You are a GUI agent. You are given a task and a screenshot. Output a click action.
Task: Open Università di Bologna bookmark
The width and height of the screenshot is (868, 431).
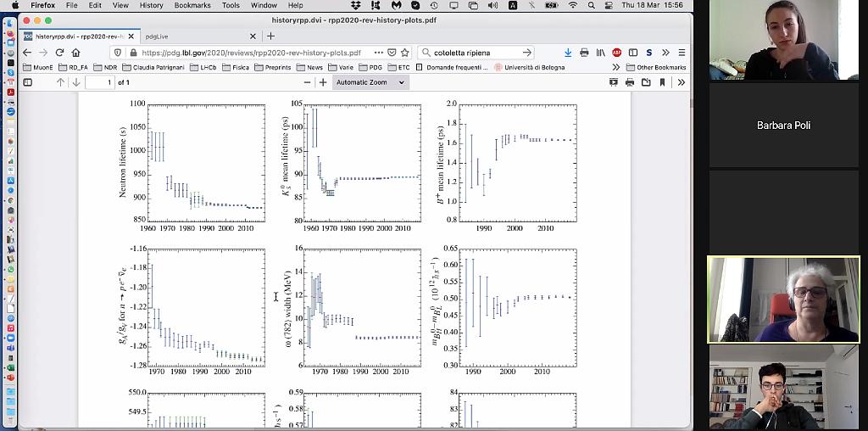[529, 67]
